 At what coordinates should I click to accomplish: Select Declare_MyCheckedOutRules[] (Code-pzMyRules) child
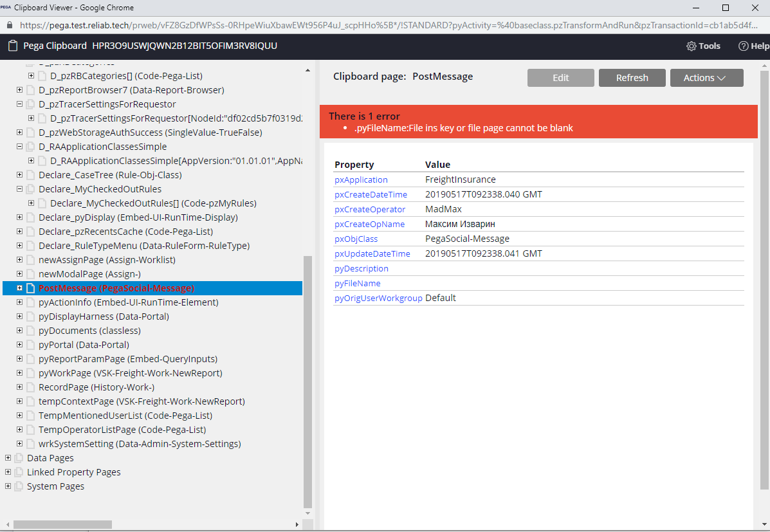coord(153,203)
